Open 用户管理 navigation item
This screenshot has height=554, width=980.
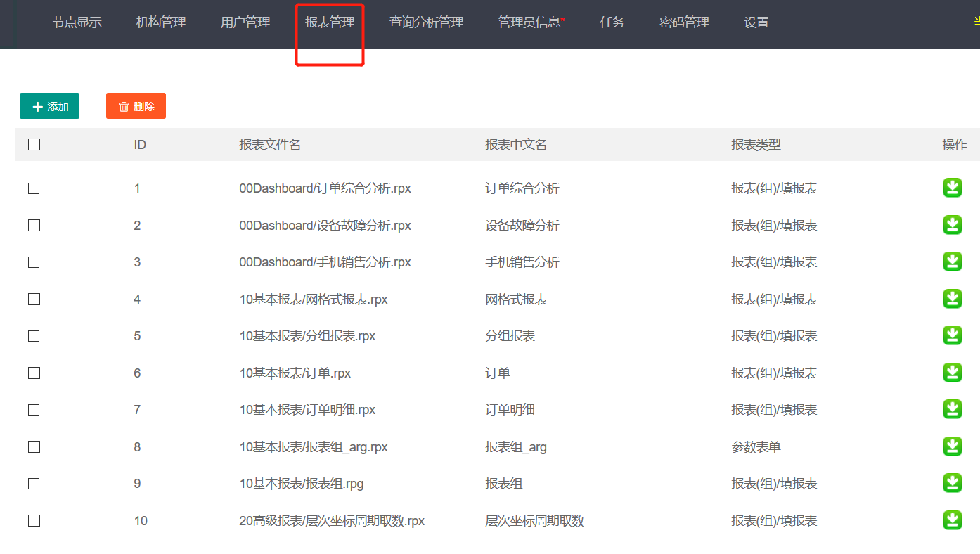click(x=245, y=22)
